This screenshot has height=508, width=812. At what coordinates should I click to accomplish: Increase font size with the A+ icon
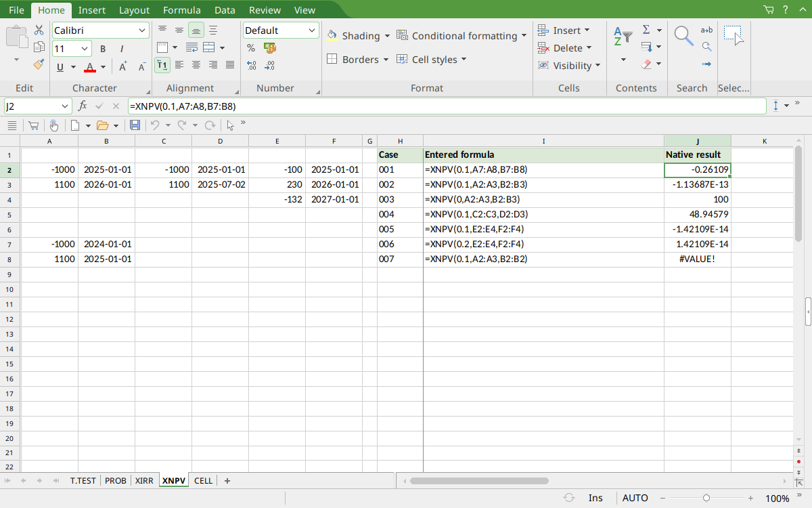point(123,66)
